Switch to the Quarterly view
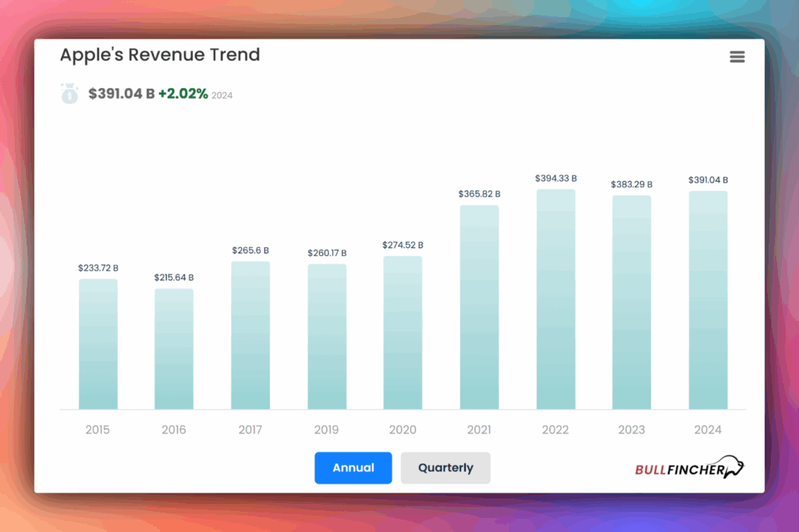The image size is (799, 532). 445,468
